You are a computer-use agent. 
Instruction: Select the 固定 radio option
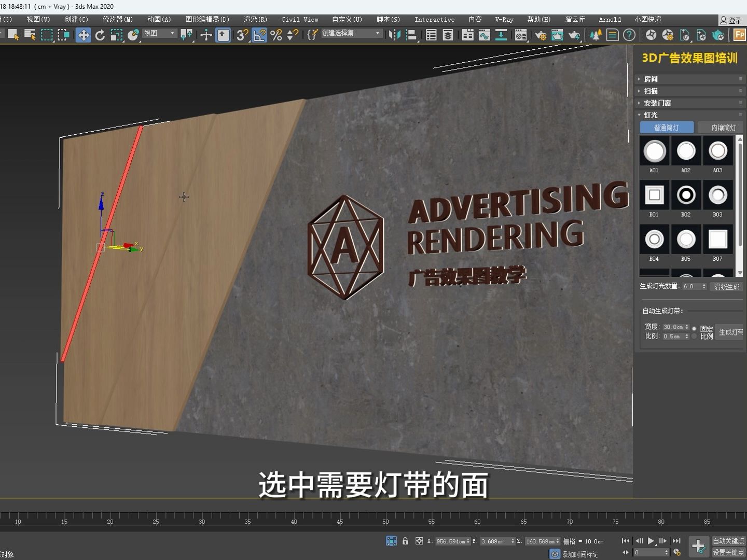click(694, 329)
